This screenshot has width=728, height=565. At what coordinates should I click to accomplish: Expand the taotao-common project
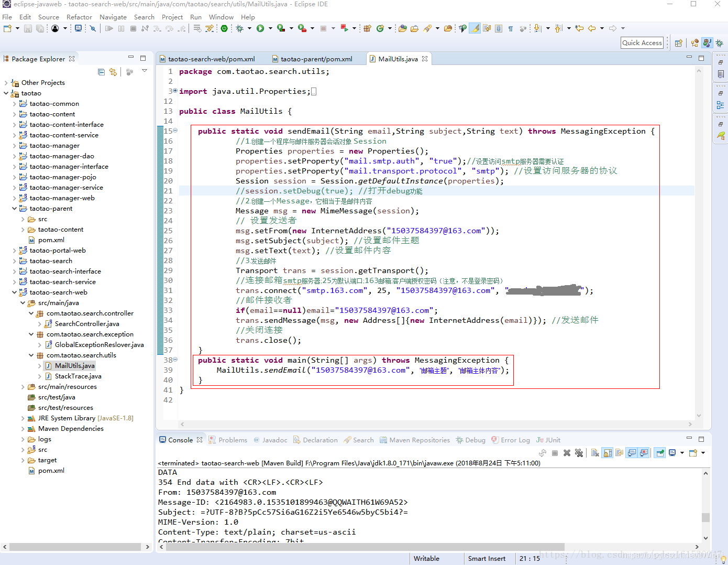15,104
